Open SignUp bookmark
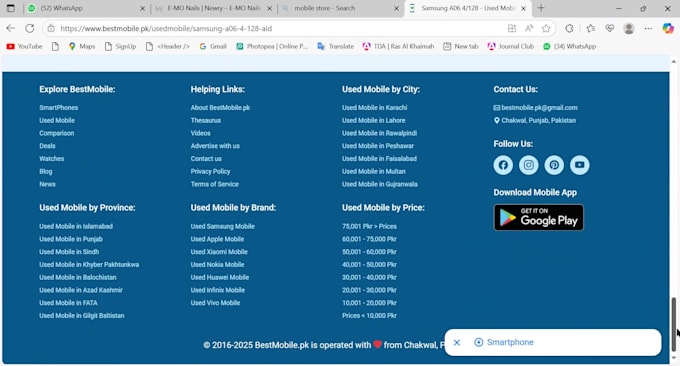 pos(121,46)
